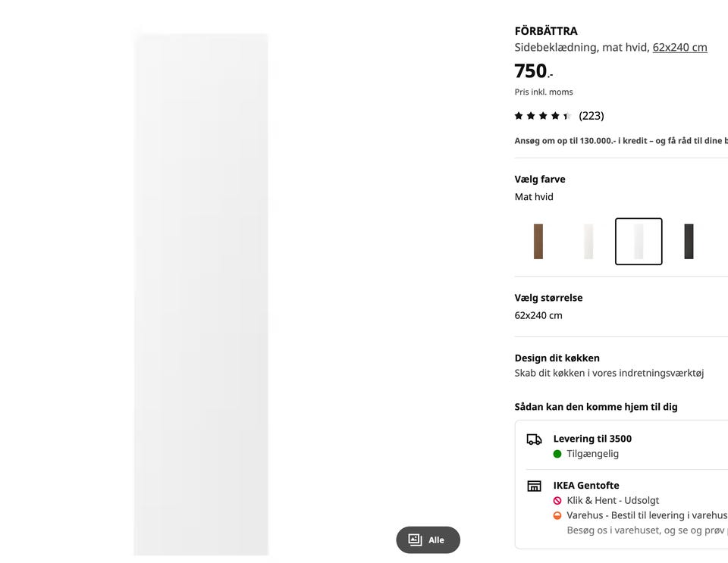Open the (223) reviews count

(591, 116)
